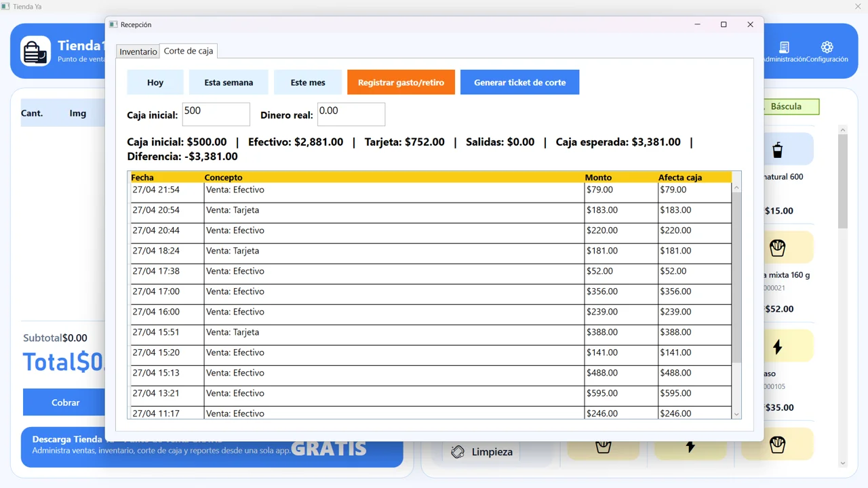Select the lightning icon on $35.00 product

[777, 346]
